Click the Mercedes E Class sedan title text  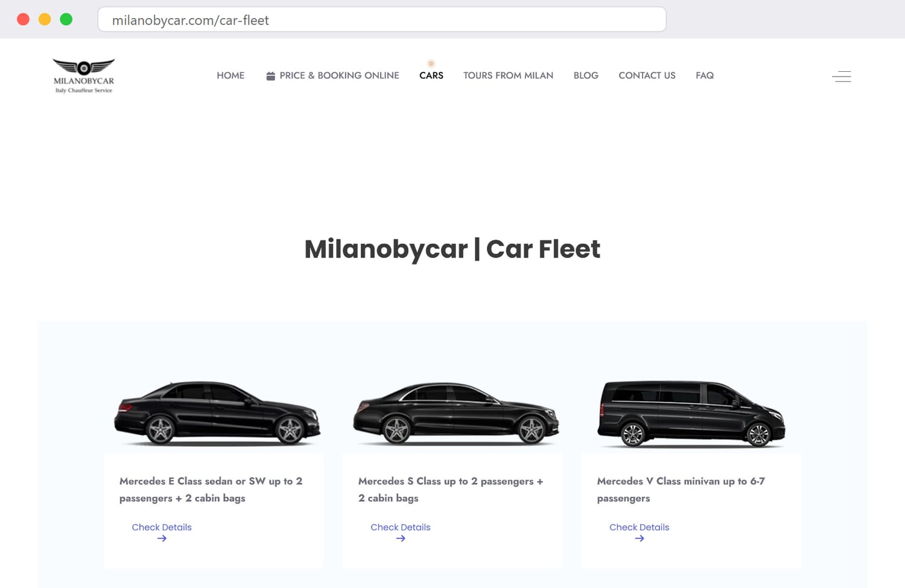tap(211, 490)
